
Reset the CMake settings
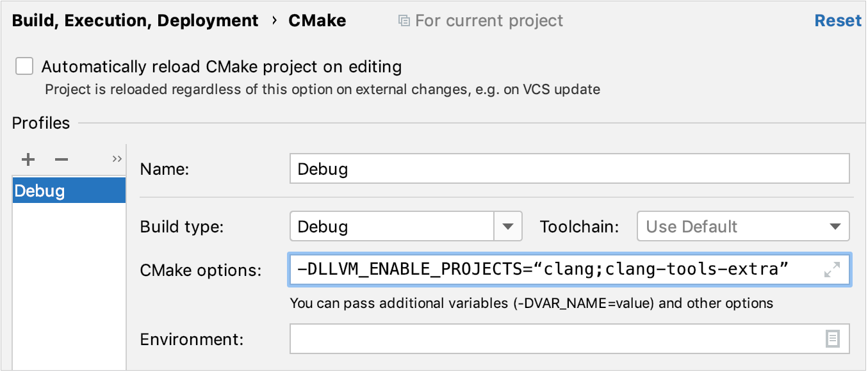[x=837, y=21]
